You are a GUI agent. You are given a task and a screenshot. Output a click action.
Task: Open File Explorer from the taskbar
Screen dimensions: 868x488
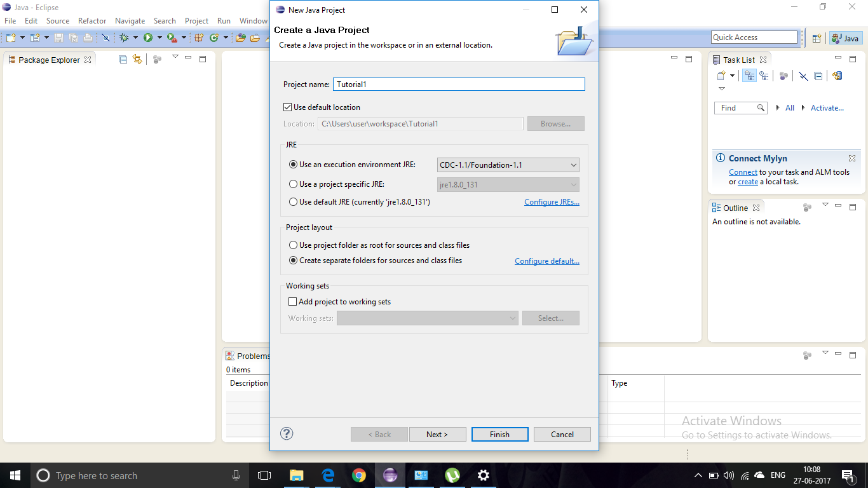pyautogui.click(x=297, y=475)
